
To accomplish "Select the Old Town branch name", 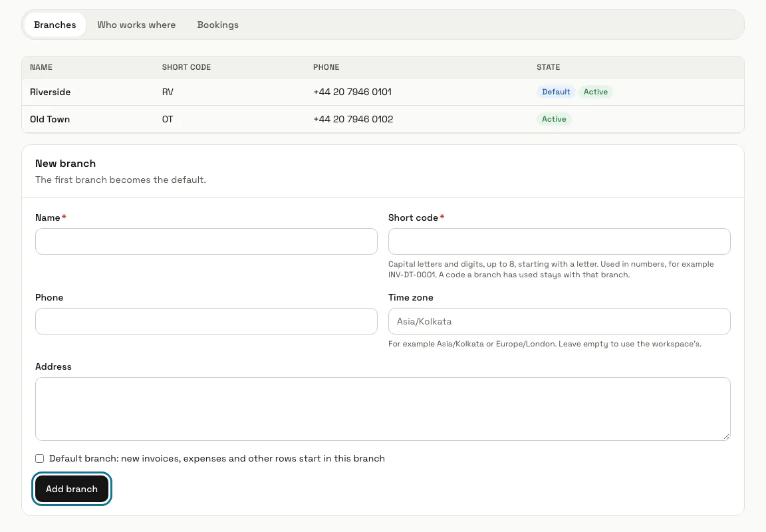I will pos(50,119).
